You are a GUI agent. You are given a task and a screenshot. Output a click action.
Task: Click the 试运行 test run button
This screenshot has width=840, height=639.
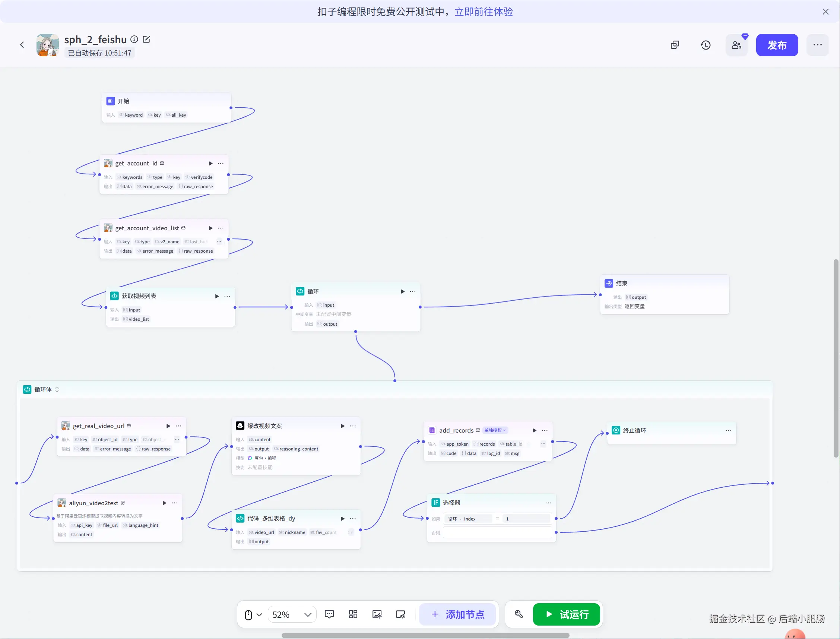point(567,614)
